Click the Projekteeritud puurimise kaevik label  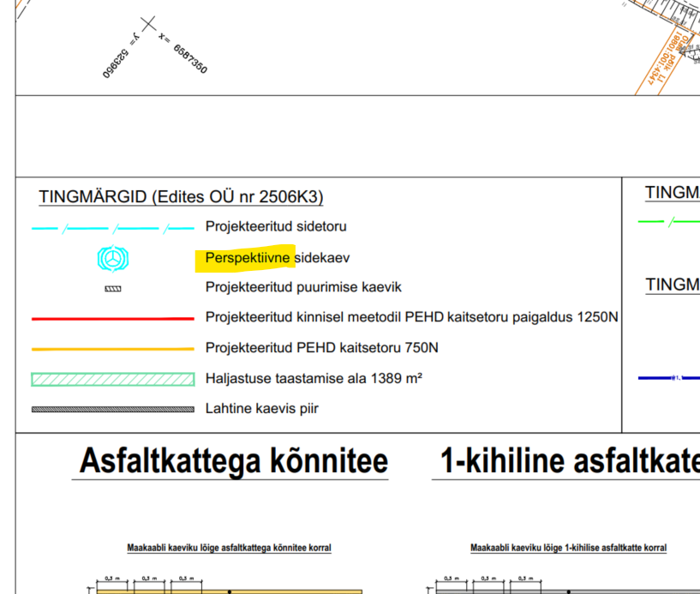[303, 288]
